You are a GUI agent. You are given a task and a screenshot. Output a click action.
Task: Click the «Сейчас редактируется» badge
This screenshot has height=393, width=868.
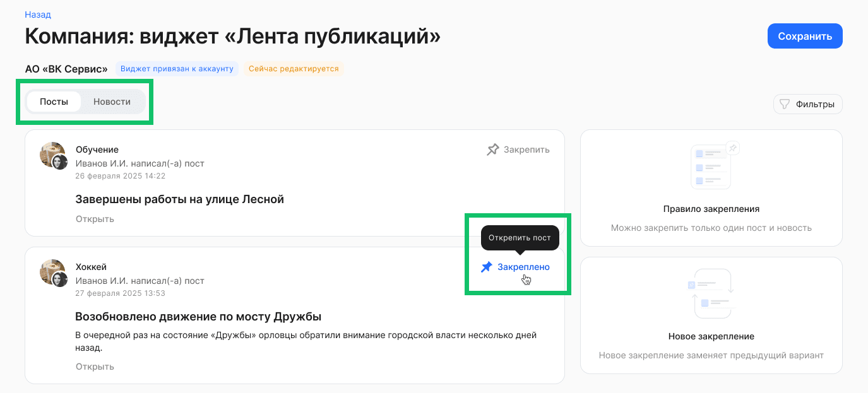tap(294, 68)
